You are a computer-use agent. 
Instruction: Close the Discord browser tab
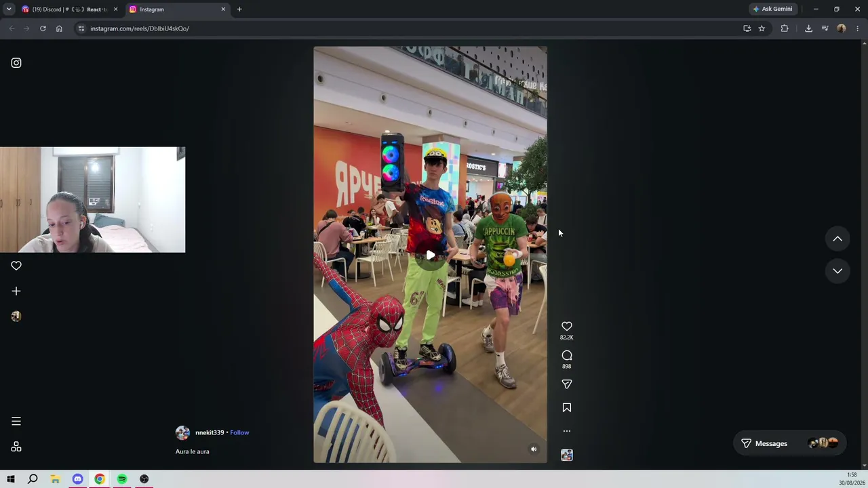pyautogui.click(x=115, y=9)
